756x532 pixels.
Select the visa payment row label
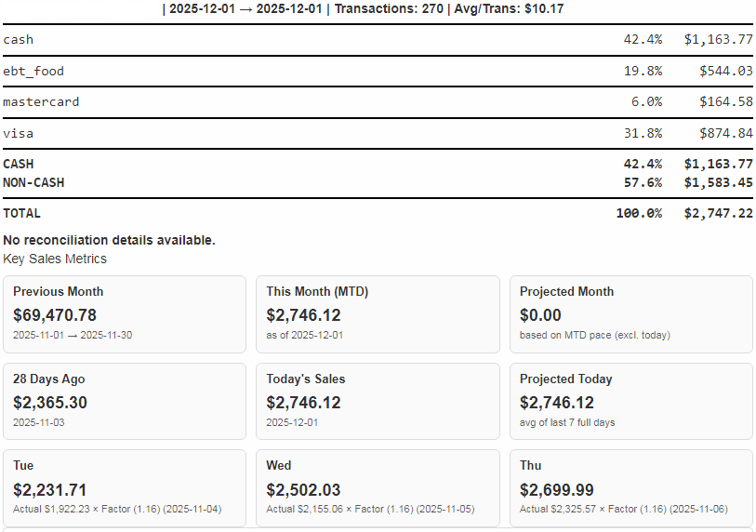(19, 133)
